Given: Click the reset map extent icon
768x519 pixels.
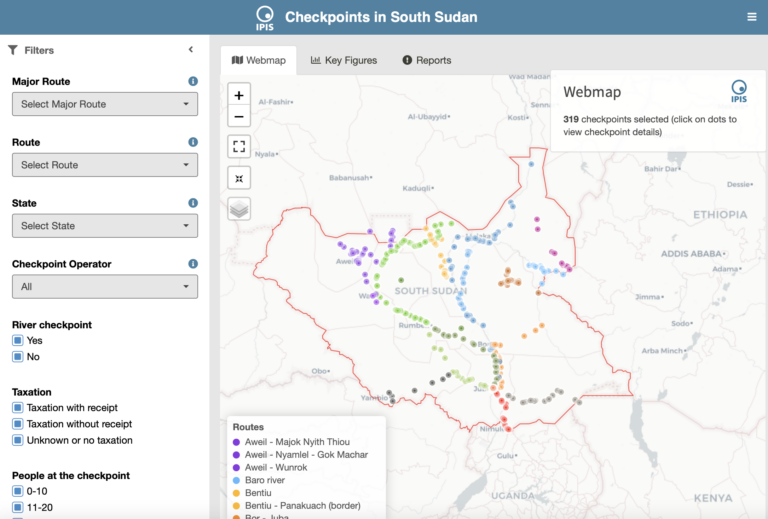Looking at the screenshot, I should pos(239,177).
